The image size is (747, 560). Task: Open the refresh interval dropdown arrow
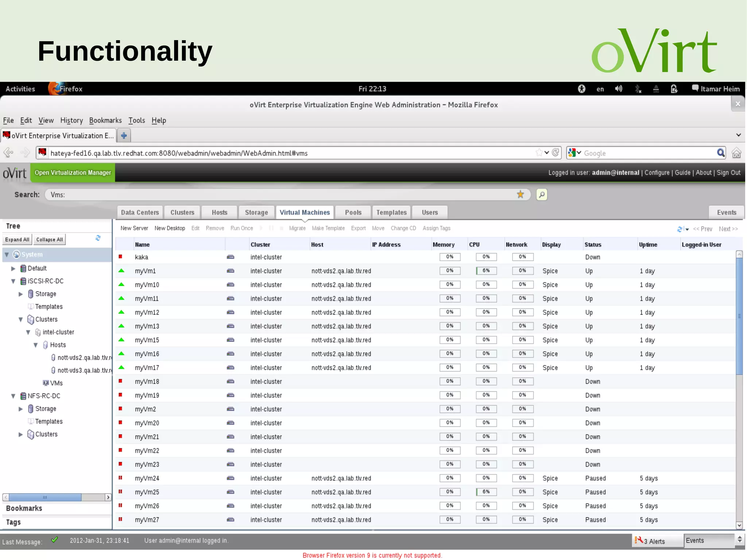click(x=687, y=229)
